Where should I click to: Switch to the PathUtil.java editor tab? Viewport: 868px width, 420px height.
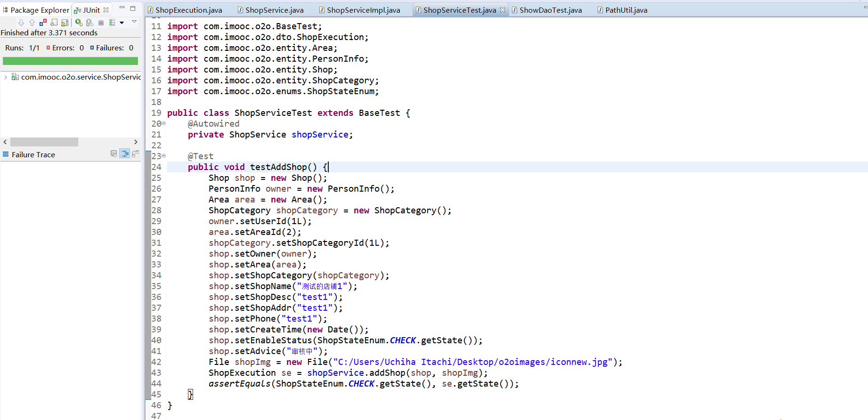tap(622, 10)
